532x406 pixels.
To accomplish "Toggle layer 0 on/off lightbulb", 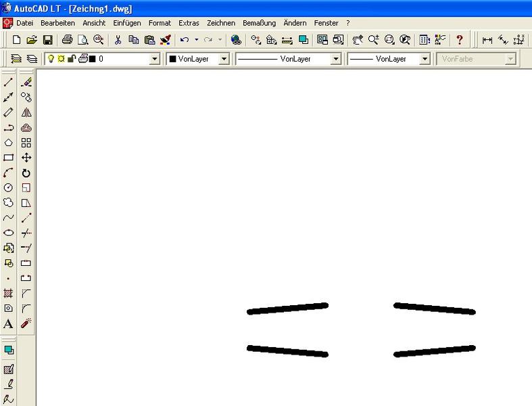I will click(51, 59).
